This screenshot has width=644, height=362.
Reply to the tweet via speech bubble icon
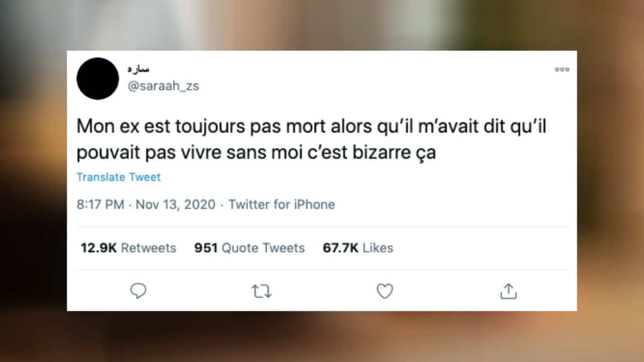pos(138,291)
